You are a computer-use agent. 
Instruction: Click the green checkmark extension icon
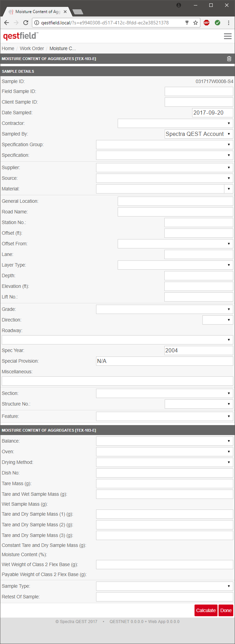218,23
